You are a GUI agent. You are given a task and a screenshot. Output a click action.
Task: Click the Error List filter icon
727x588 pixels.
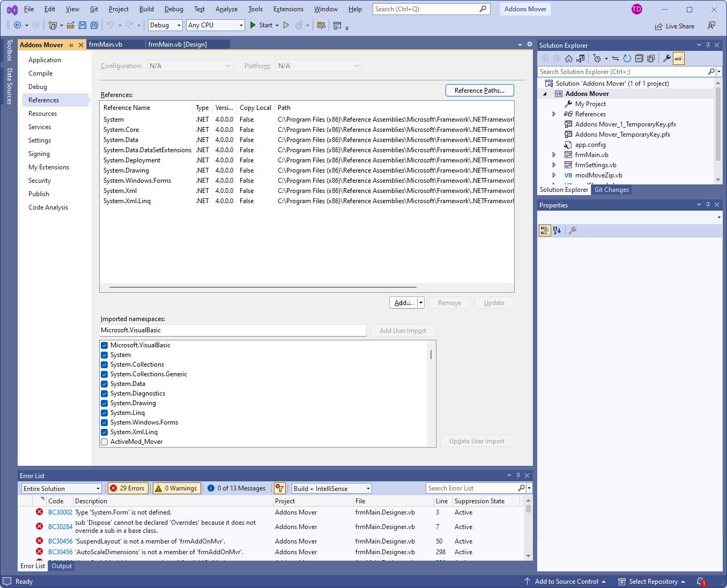pos(279,488)
